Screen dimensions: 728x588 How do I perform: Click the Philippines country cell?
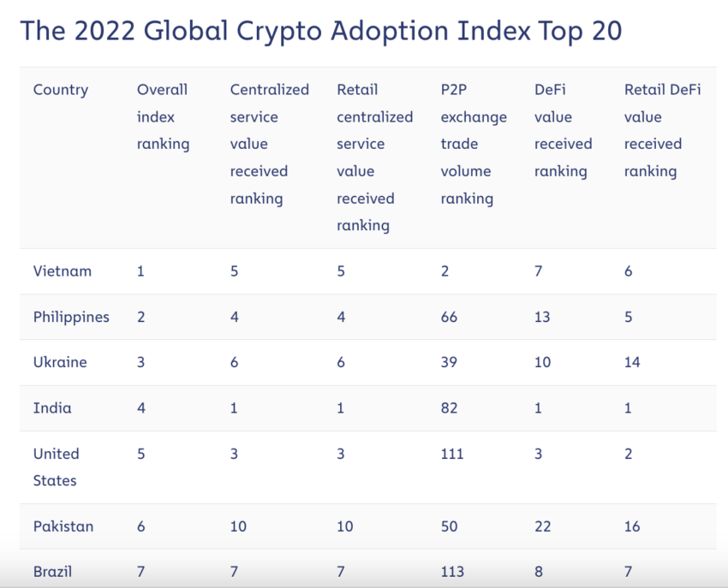pos(71,317)
